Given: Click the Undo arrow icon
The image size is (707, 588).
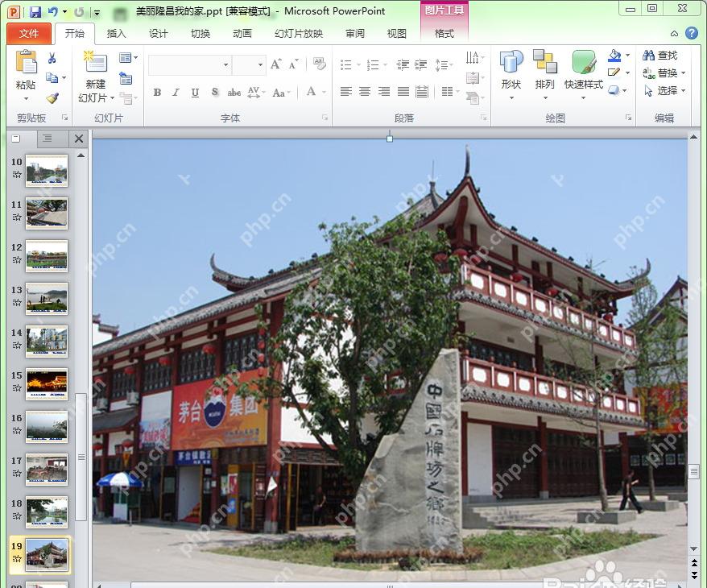Looking at the screenshot, I should tap(53, 12).
